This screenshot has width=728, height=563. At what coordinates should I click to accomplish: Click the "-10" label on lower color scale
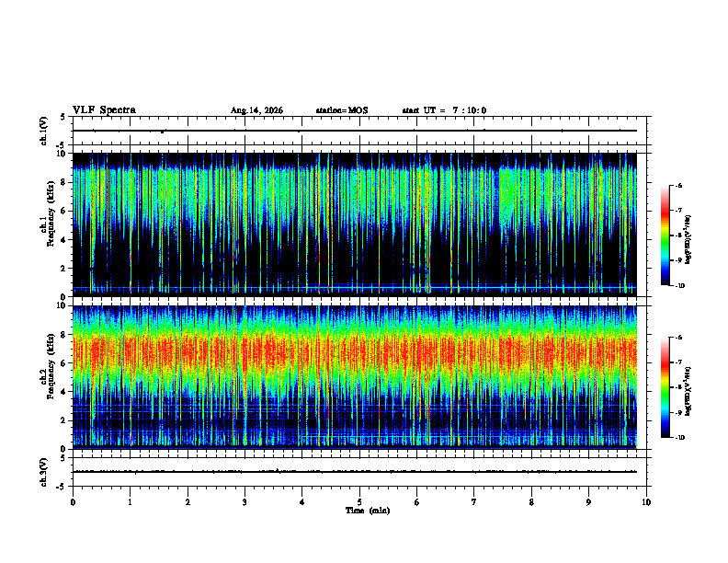point(679,438)
